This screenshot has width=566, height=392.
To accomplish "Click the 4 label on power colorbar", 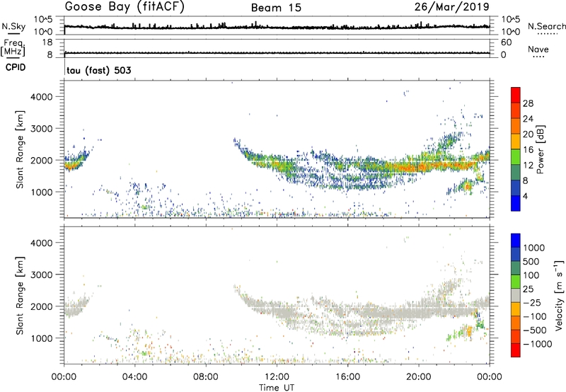I will 526,197.
